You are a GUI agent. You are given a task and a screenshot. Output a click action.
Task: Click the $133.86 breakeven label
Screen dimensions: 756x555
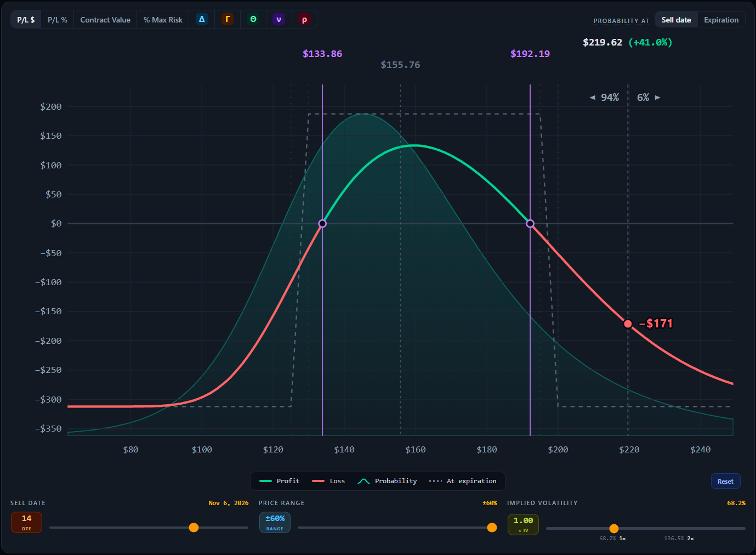(322, 54)
